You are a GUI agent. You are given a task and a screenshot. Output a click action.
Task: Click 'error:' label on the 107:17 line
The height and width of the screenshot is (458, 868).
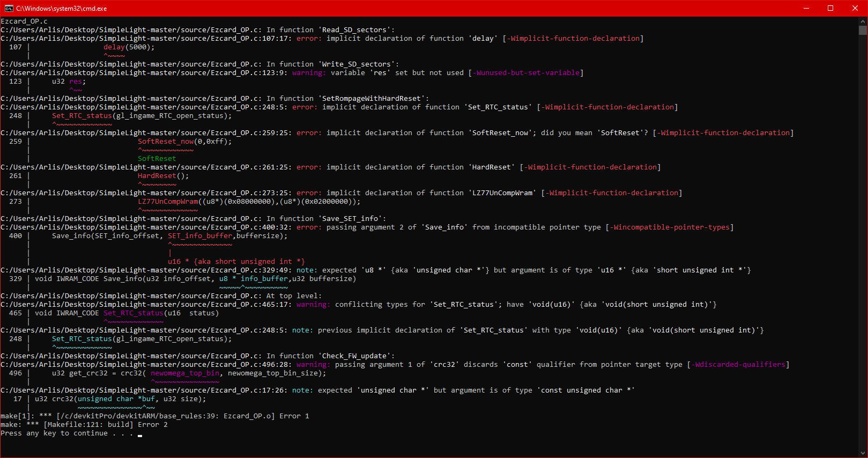point(309,39)
